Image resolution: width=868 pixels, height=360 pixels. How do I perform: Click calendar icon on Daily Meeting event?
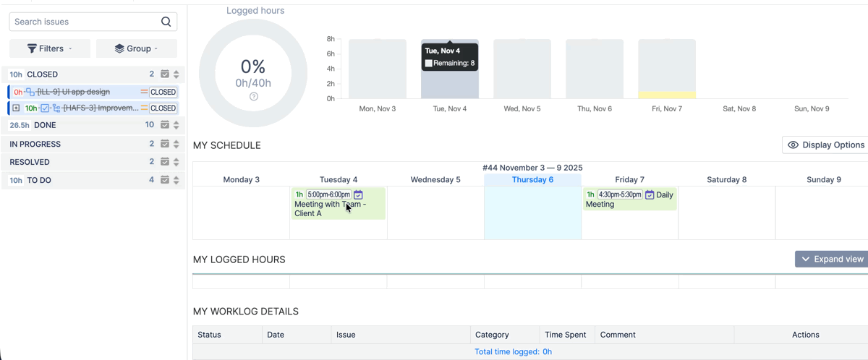(x=650, y=194)
